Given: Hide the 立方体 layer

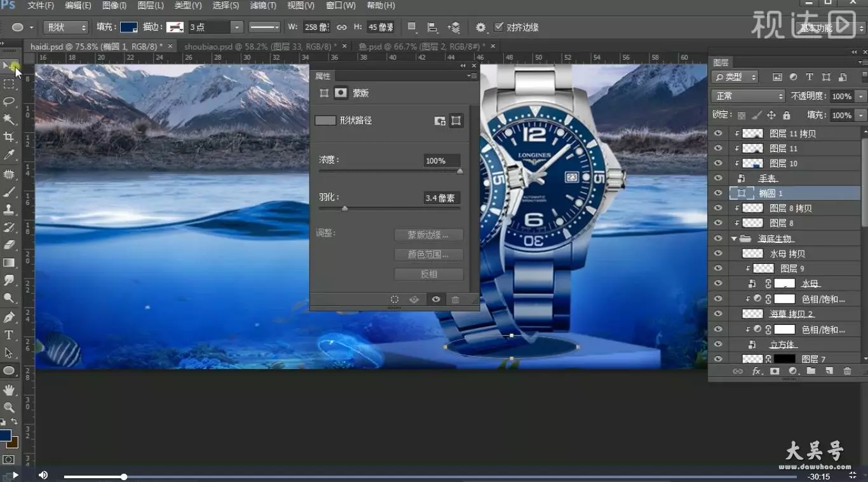Looking at the screenshot, I should 718,344.
